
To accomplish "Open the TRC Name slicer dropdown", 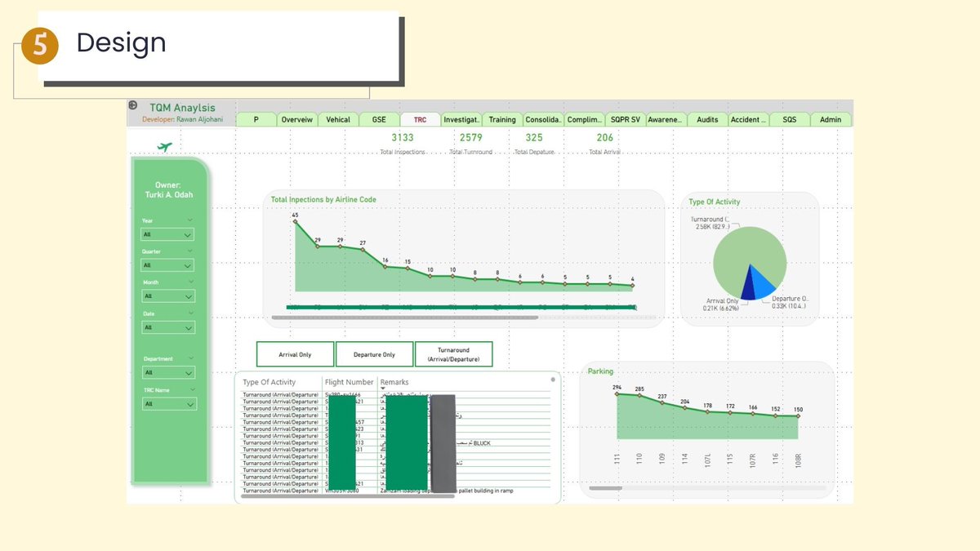I will coord(168,403).
